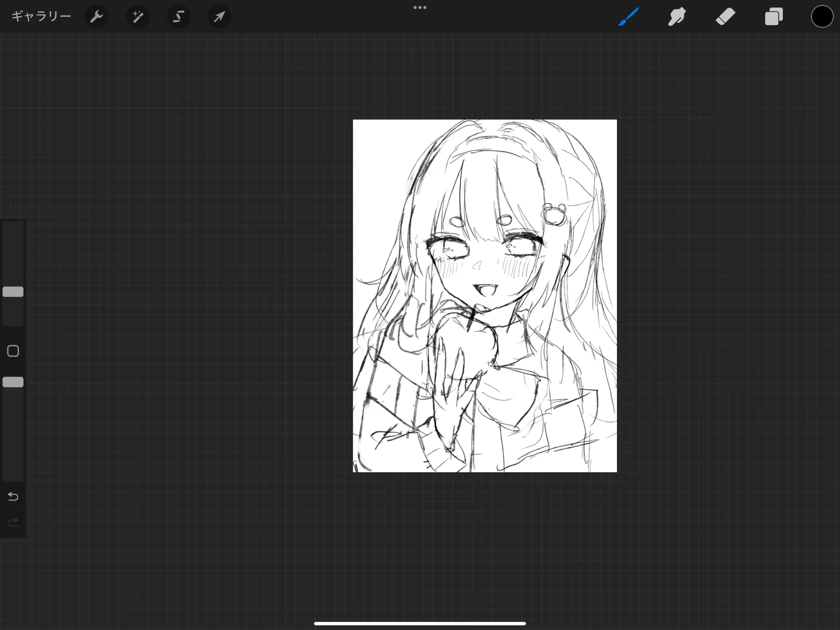The width and height of the screenshot is (840, 630).
Task: Tap the three-dot menu at top center
Action: [420, 8]
